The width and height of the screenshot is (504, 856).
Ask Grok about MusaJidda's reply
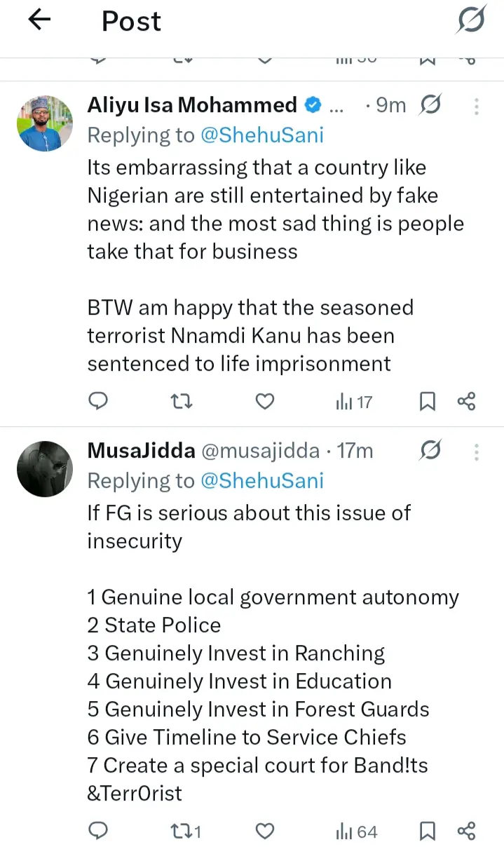point(430,451)
